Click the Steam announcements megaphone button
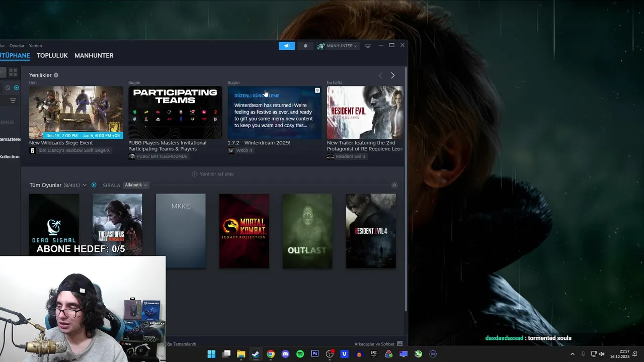 (287, 46)
